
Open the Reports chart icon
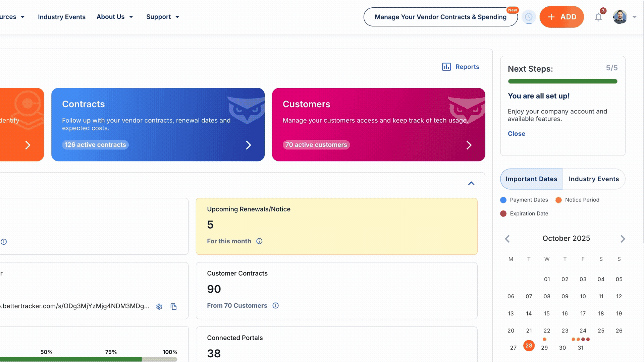click(x=446, y=67)
